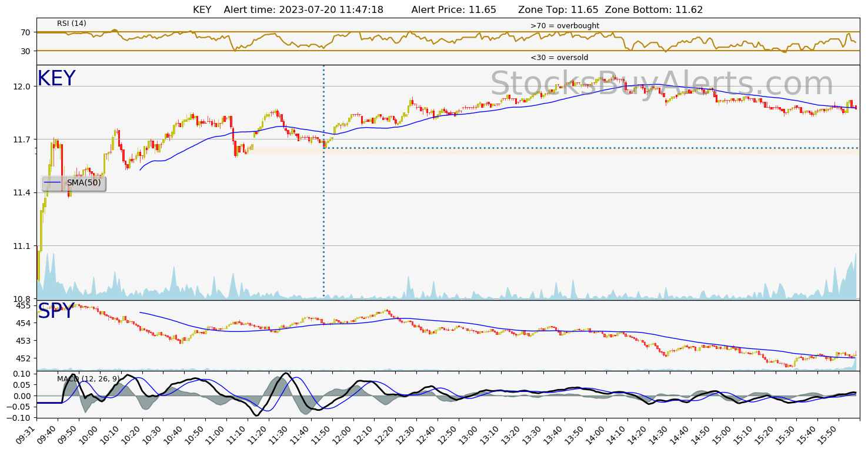Click the 12.0 price axis label

point(23,87)
